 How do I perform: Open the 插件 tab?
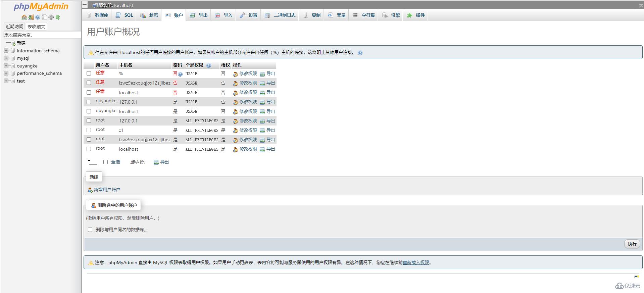(416, 15)
